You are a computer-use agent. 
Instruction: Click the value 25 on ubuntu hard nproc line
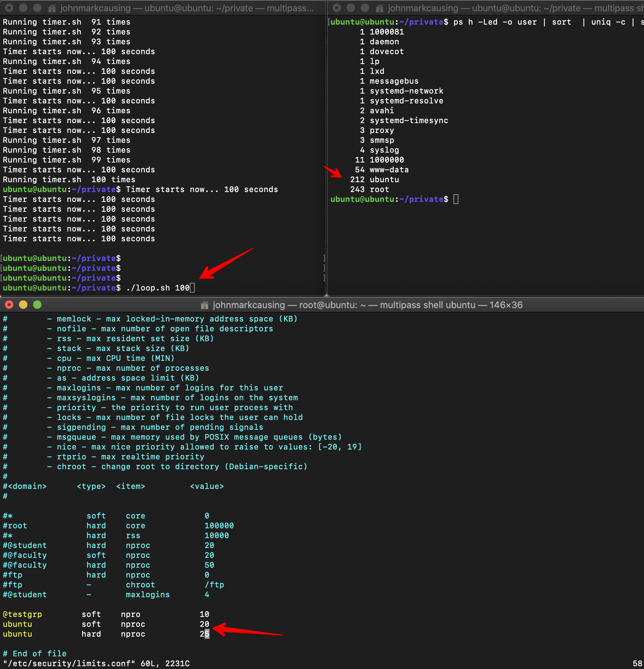pos(205,634)
